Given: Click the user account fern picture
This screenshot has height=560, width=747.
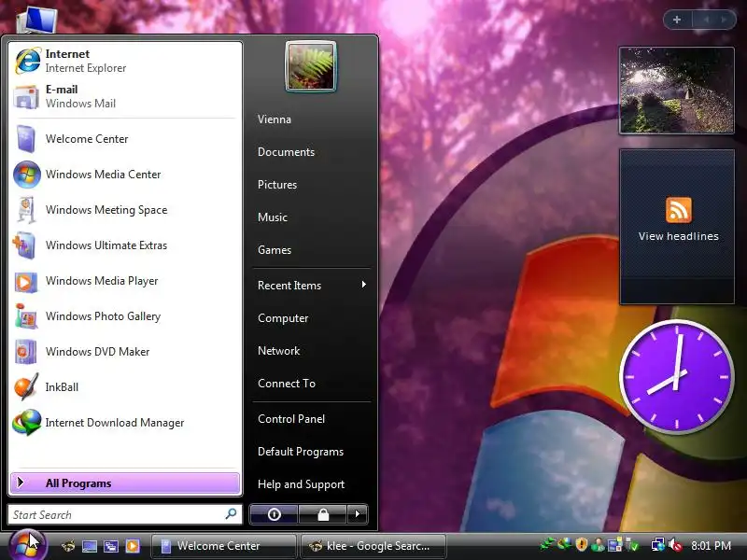Looking at the screenshot, I should click(x=311, y=66).
